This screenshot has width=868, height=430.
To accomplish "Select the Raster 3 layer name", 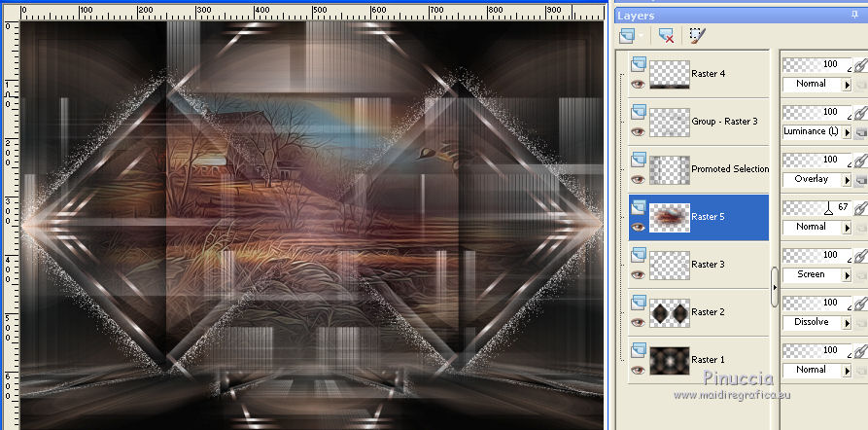I will pyautogui.click(x=708, y=265).
